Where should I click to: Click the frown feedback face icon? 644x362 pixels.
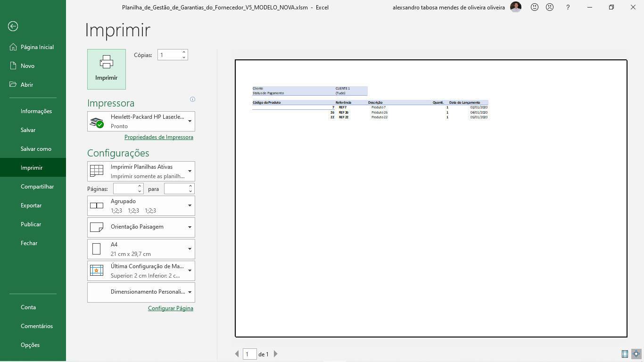(x=550, y=8)
